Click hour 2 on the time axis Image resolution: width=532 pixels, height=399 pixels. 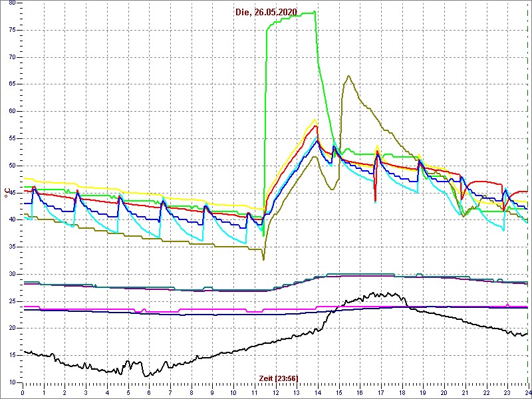tap(65, 392)
